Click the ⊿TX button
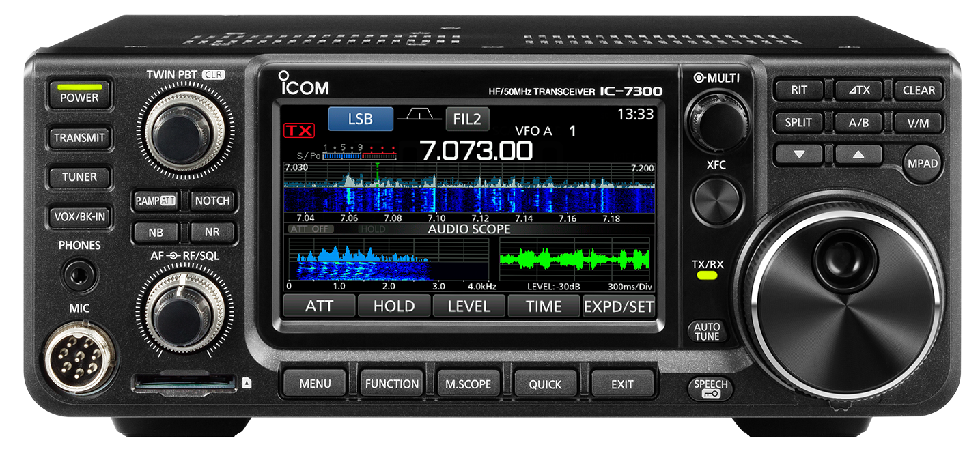This screenshot has width=980, height=460. pyautogui.click(x=858, y=90)
